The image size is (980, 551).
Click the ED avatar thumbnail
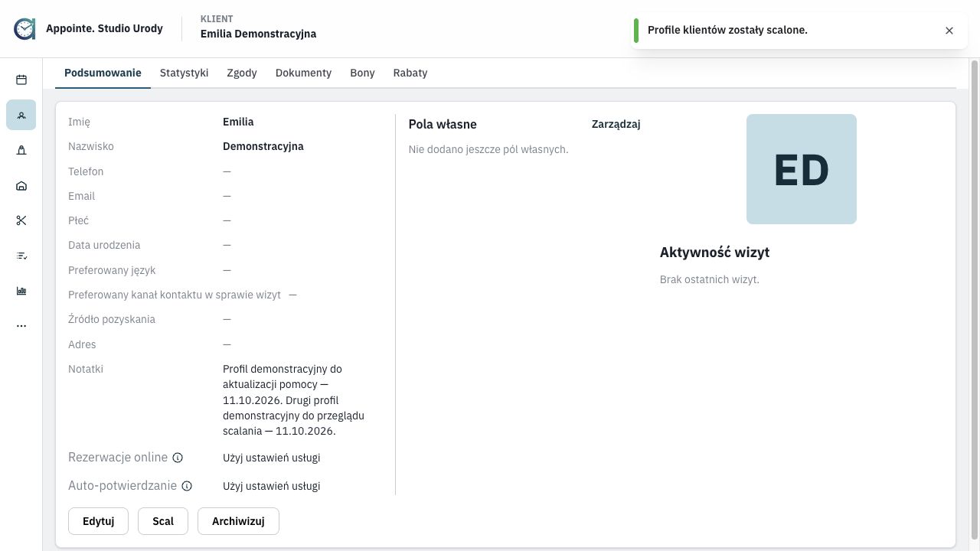(802, 169)
